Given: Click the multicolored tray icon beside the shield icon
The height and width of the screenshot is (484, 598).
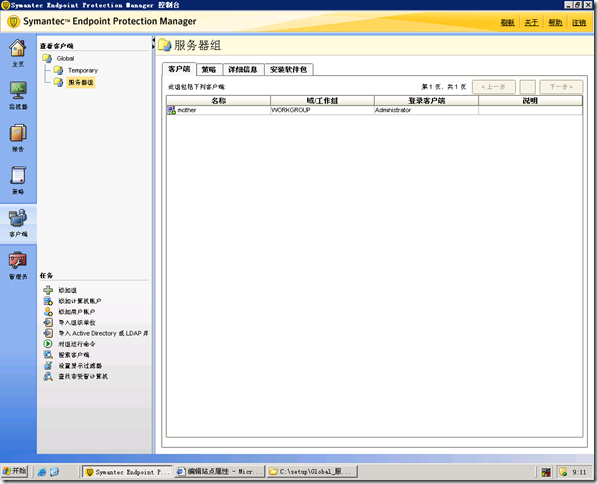Looking at the screenshot, I should coord(546,472).
